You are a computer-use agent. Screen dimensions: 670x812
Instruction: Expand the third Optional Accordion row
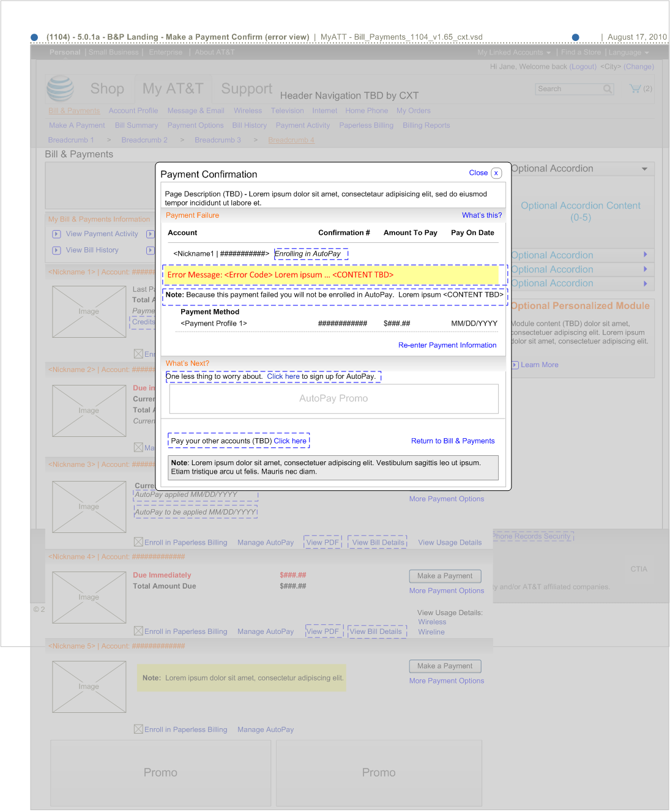(582, 269)
